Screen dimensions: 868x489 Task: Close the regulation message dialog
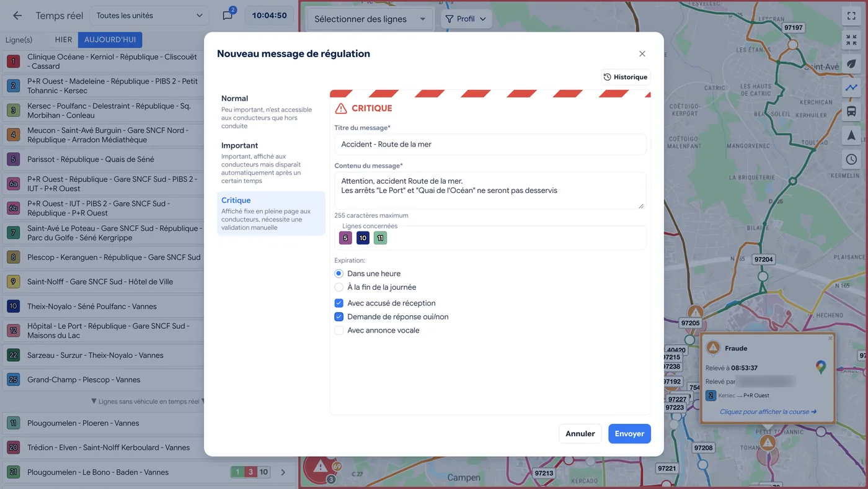(x=642, y=54)
